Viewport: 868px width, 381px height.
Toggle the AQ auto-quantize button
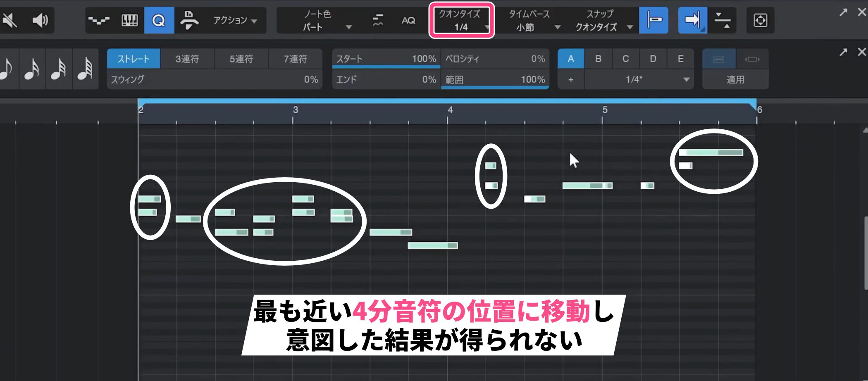(x=408, y=20)
